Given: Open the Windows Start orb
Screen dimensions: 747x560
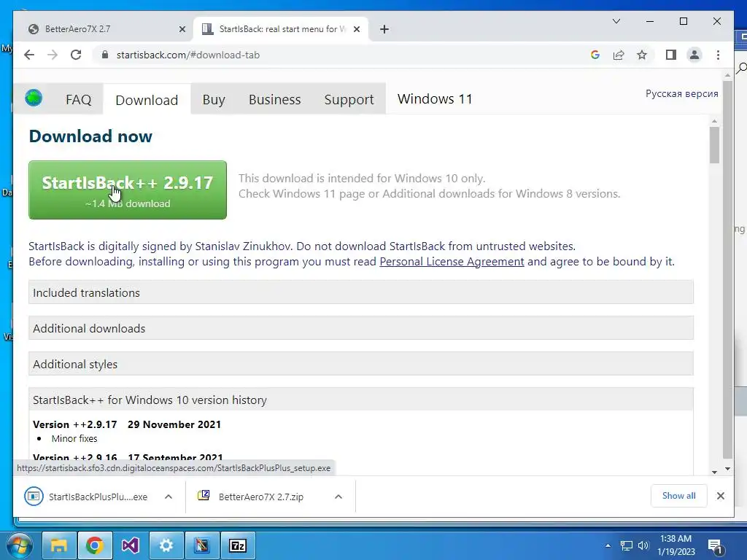Looking at the screenshot, I should point(20,545).
